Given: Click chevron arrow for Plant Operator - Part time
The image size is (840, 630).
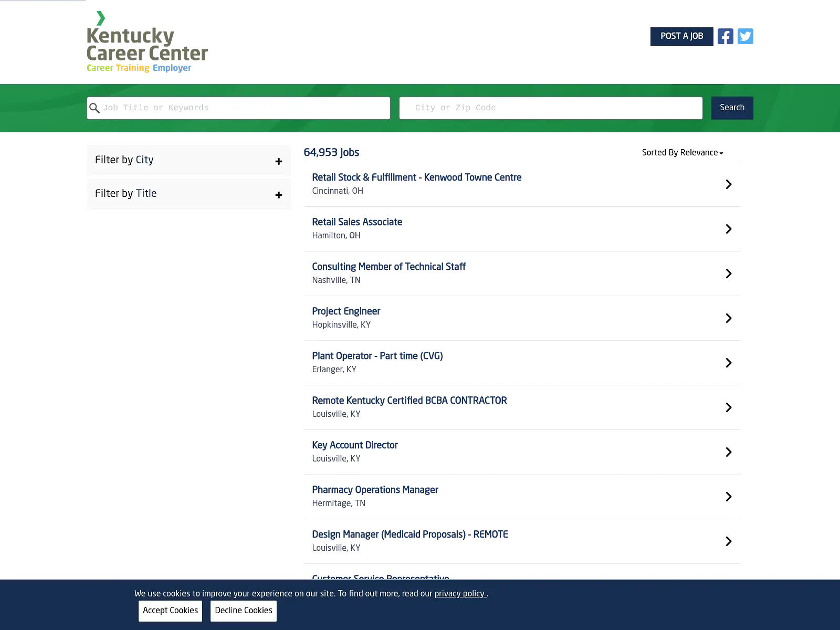Looking at the screenshot, I should click(728, 363).
